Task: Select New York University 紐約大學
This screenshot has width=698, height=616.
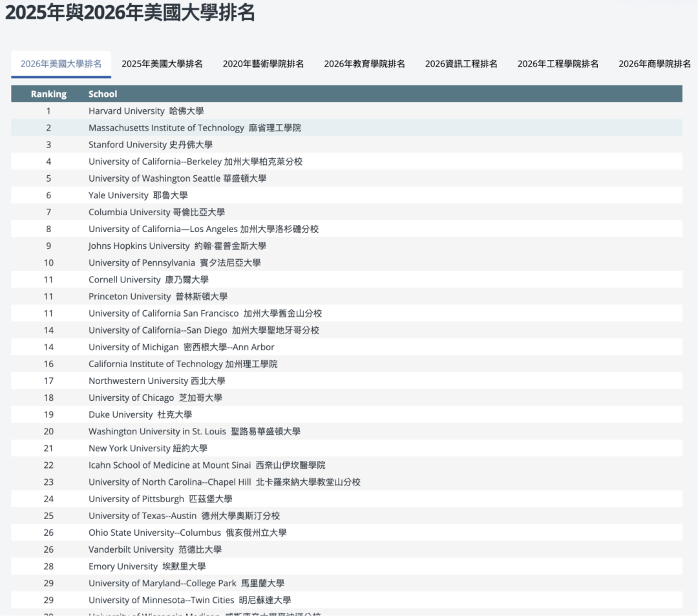Action: pos(148,448)
